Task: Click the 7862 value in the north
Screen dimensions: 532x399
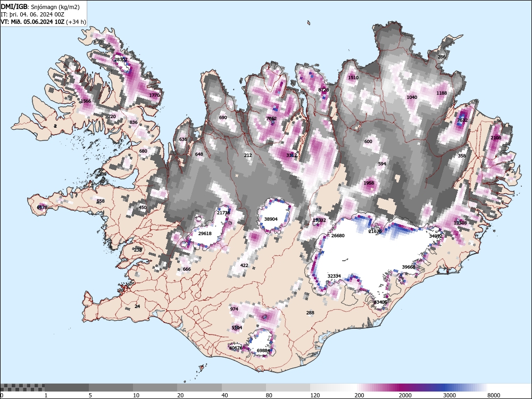Action: click(x=271, y=119)
